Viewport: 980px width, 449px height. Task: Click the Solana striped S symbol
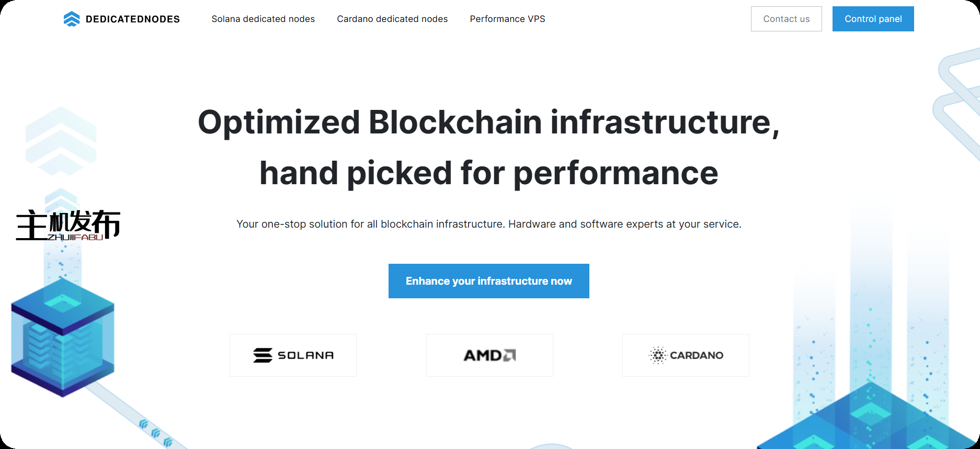263,355
